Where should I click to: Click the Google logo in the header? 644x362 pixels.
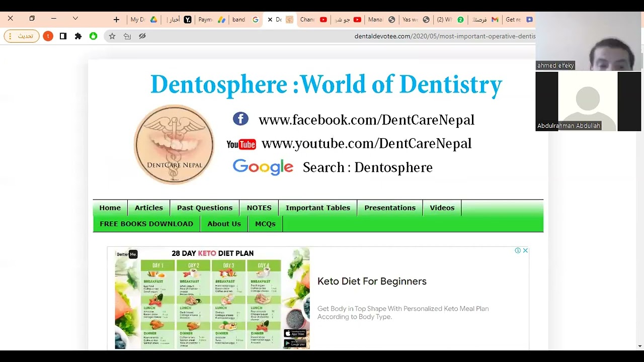pyautogui.click(x=263, y=167)
